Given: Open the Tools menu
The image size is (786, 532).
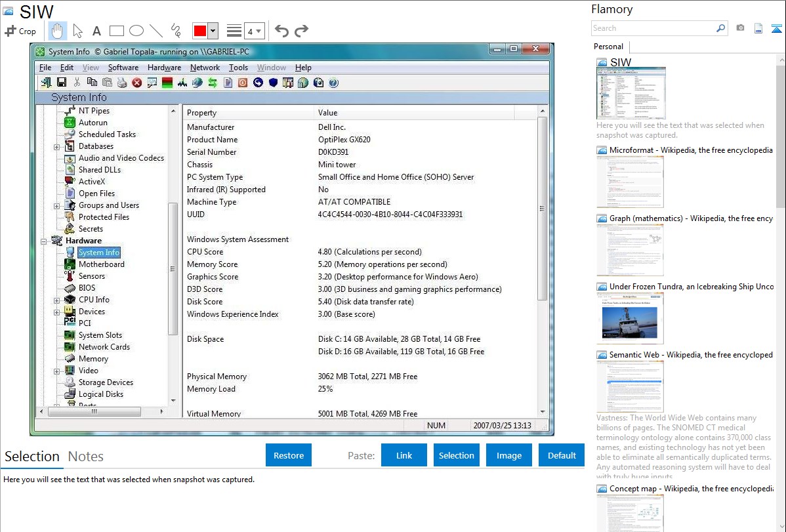Looking at the screenshot, I should click(239, 68).
